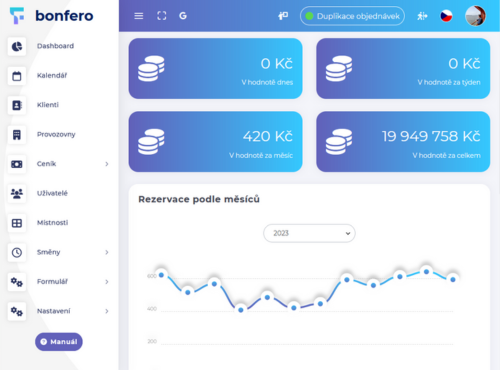
Task: Expand the Formulář submenu chevron
Action: pos(107,282)
